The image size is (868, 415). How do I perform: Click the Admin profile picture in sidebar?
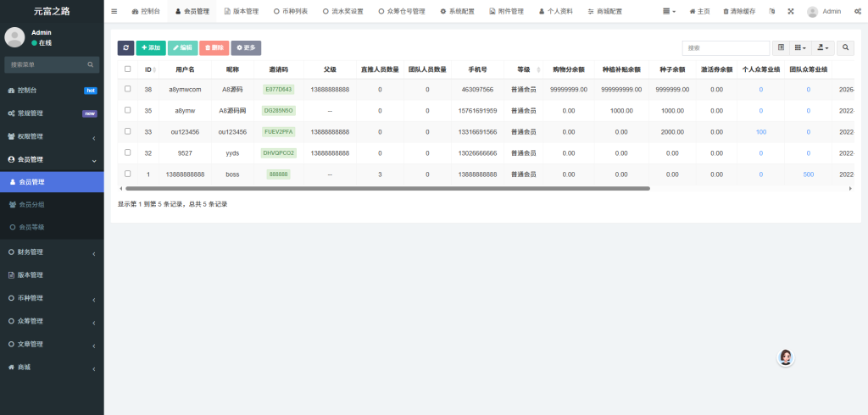pos(15,37)
